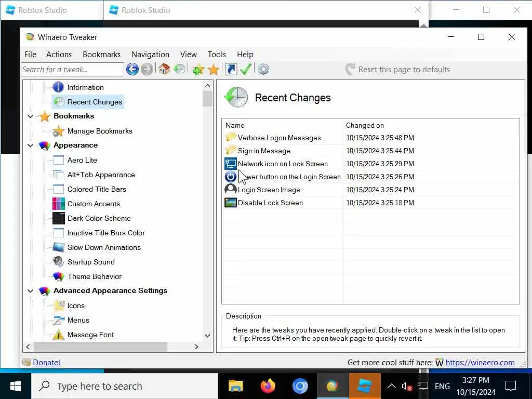Image resolution: width=532 pixels, height=399 pixels.
Task: Select Slow Down Animations in the tree
Action: (104, 247)
